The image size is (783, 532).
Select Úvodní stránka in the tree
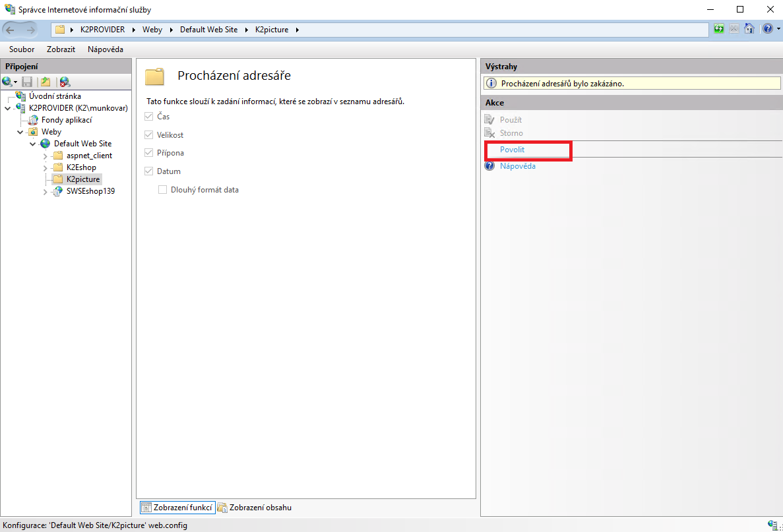click(55, 96)
